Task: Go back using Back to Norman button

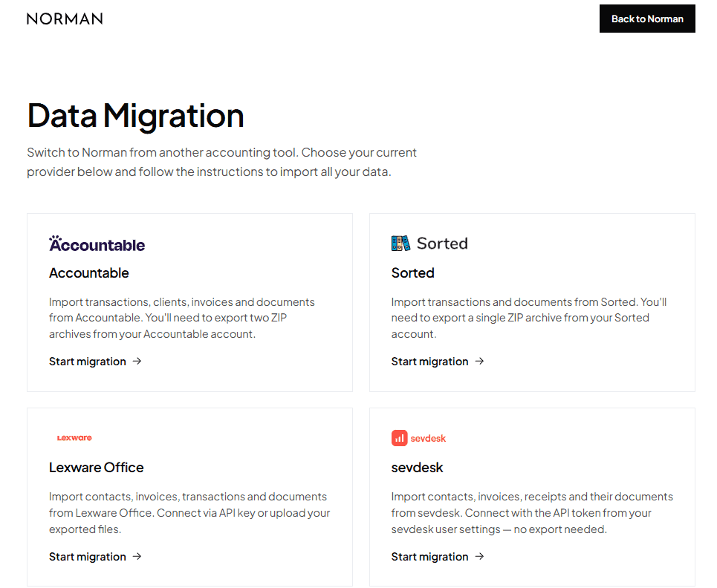Action: pyautogui.click(x=647, y=19)
